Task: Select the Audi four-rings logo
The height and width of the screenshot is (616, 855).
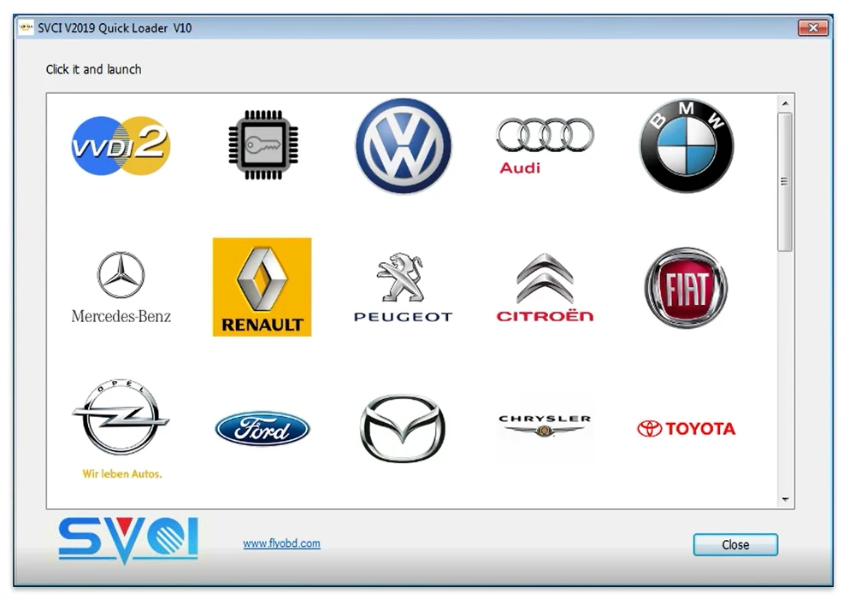Action: point(545,145)
